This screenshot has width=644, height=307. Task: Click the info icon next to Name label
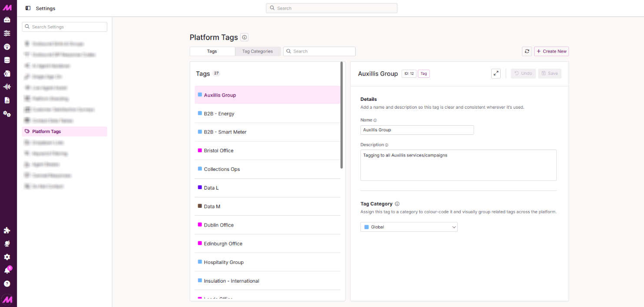tap(375, 120)
